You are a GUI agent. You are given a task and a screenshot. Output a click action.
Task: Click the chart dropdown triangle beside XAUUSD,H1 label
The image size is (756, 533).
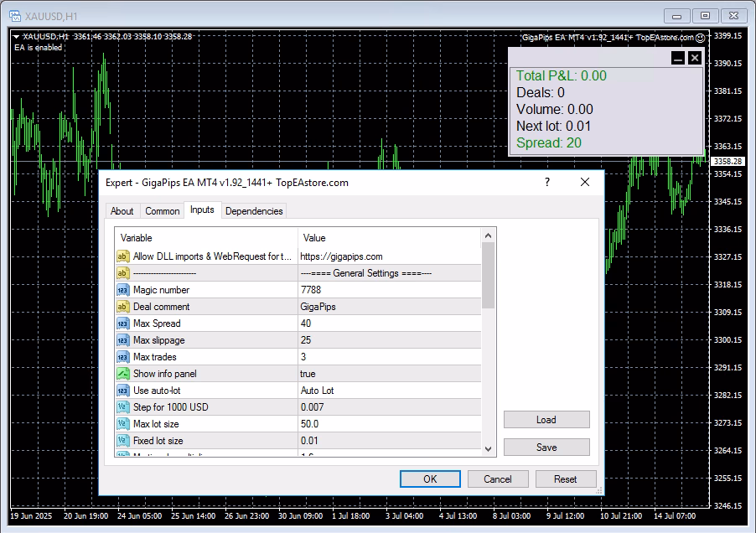pos(16,36)
